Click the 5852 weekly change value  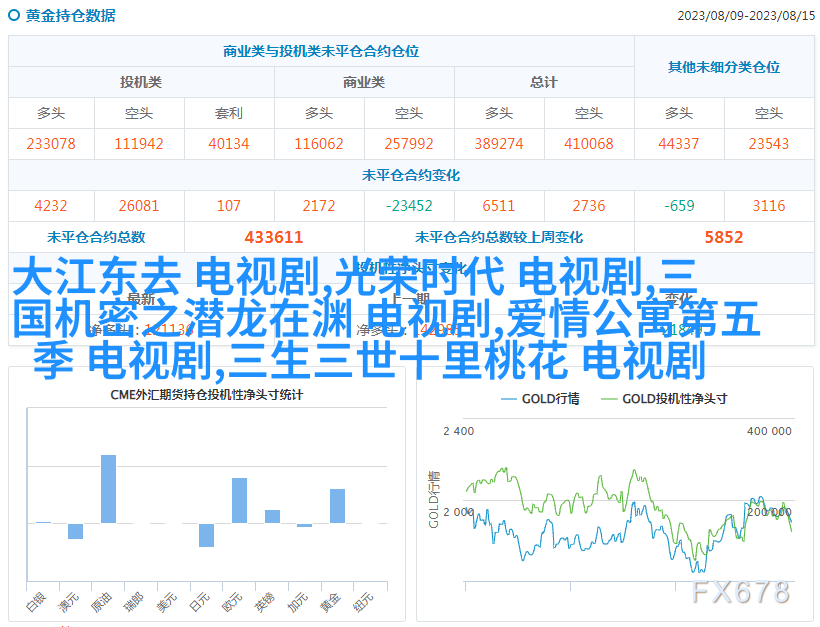point(724,237)
